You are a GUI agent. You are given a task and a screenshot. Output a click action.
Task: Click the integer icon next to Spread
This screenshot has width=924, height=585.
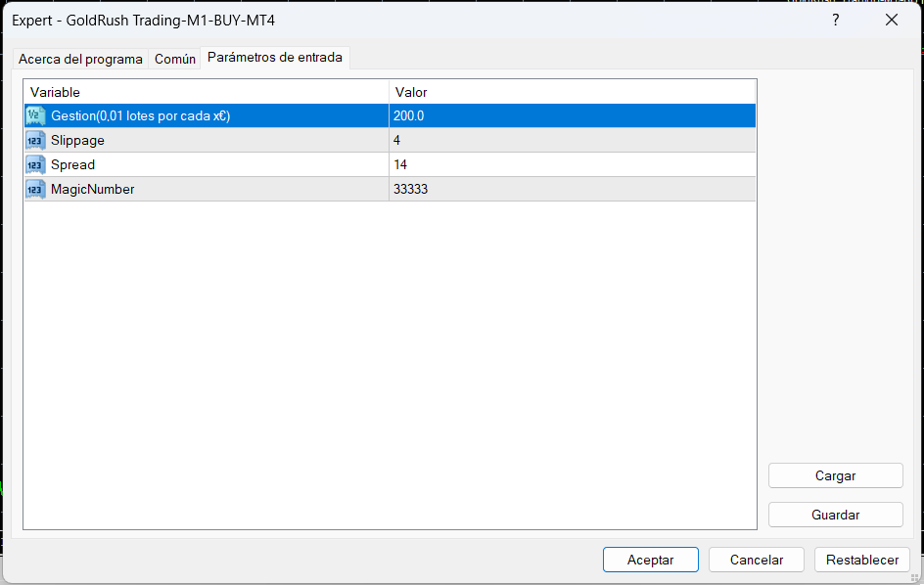coord(35,164)
